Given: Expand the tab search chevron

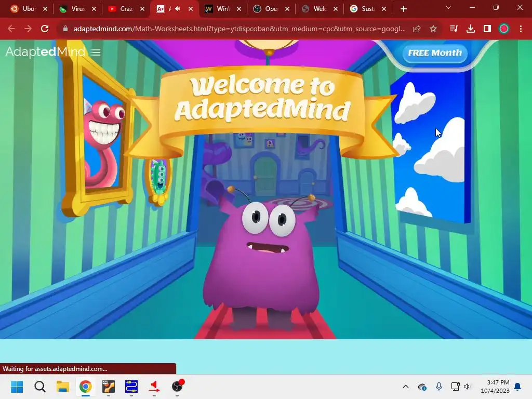Looking at the screenshot, I should [x=448, y=7].
